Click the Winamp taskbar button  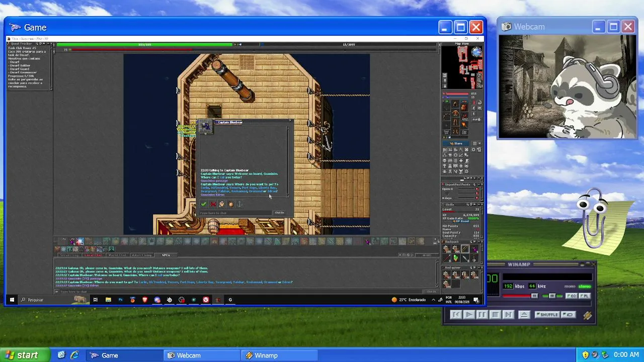280,355
